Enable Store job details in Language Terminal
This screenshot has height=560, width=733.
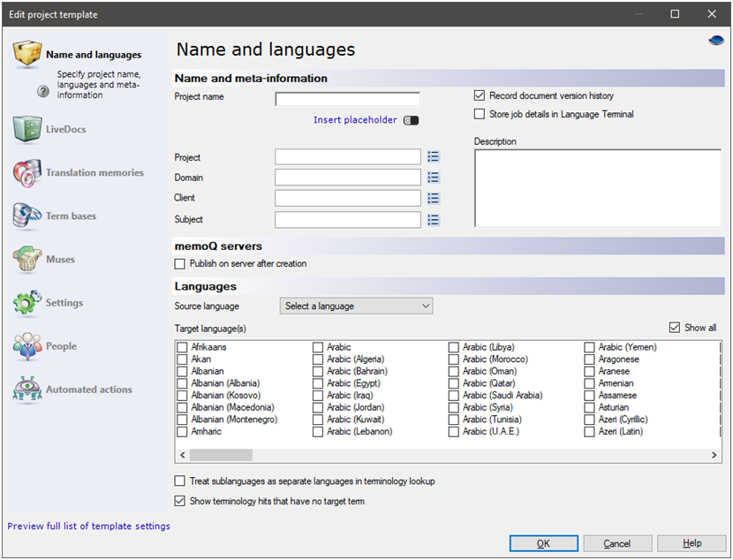480,114
